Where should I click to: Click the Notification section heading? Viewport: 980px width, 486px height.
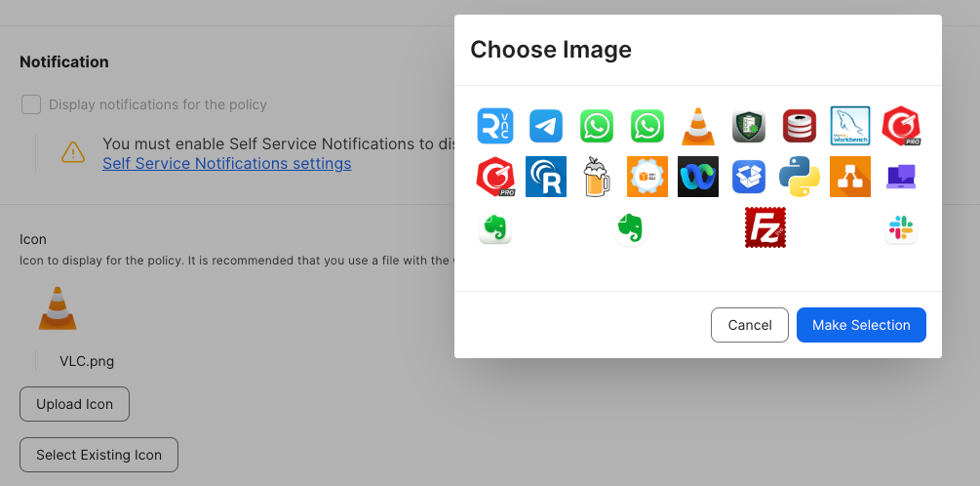click(x=63, y=61)
